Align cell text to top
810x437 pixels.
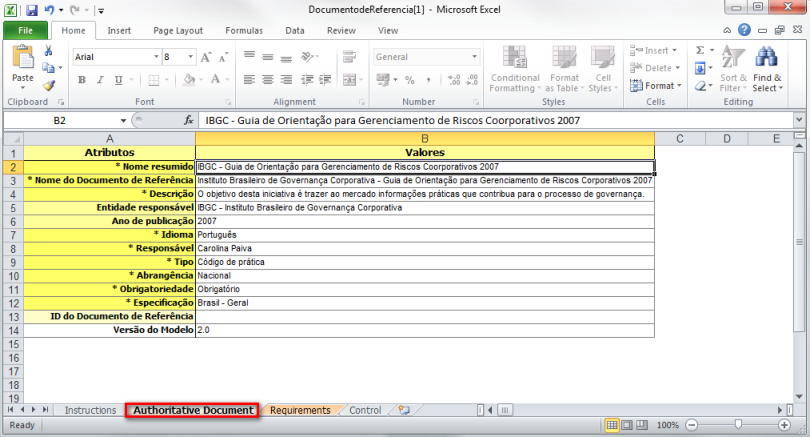tap(250, 56)
